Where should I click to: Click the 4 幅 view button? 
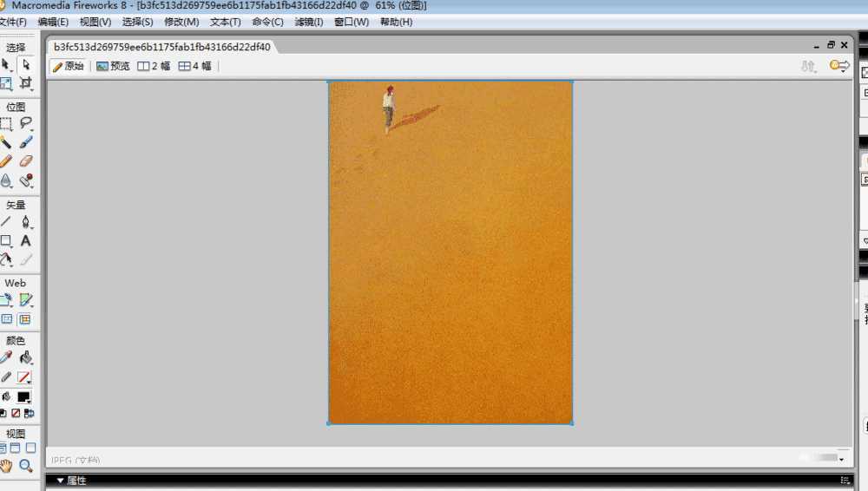pos(194,66)
